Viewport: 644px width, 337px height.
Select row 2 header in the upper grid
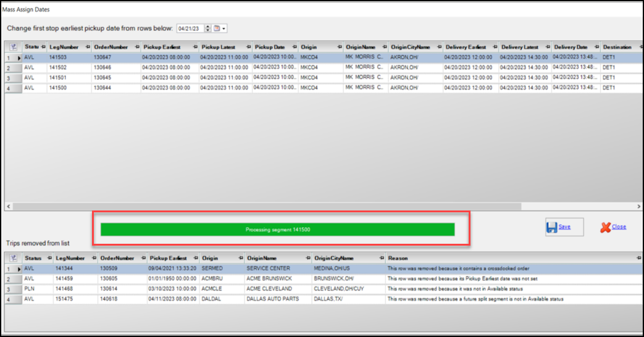tap(13, 68)
